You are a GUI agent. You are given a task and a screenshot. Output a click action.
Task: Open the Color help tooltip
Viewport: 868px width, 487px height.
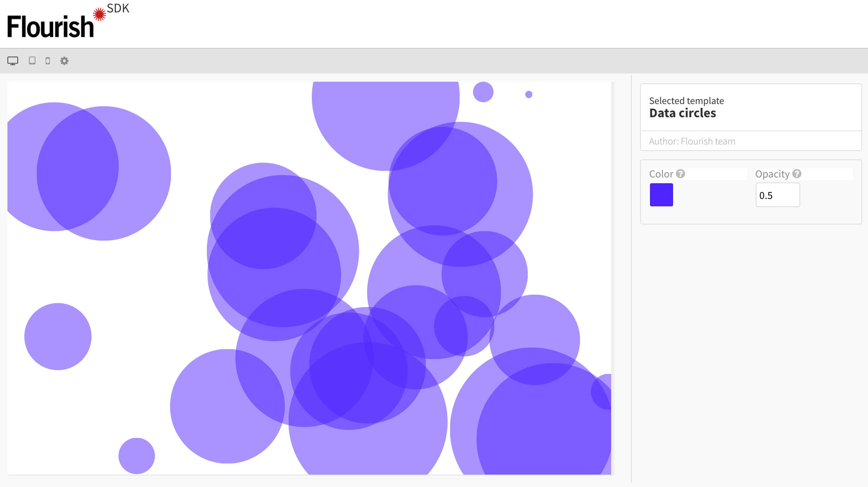tap(680, 174)
